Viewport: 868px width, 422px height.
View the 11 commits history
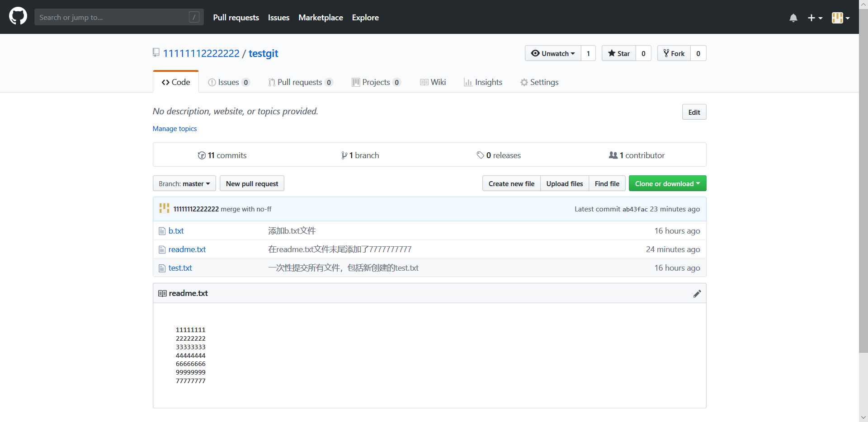[222, 155]
